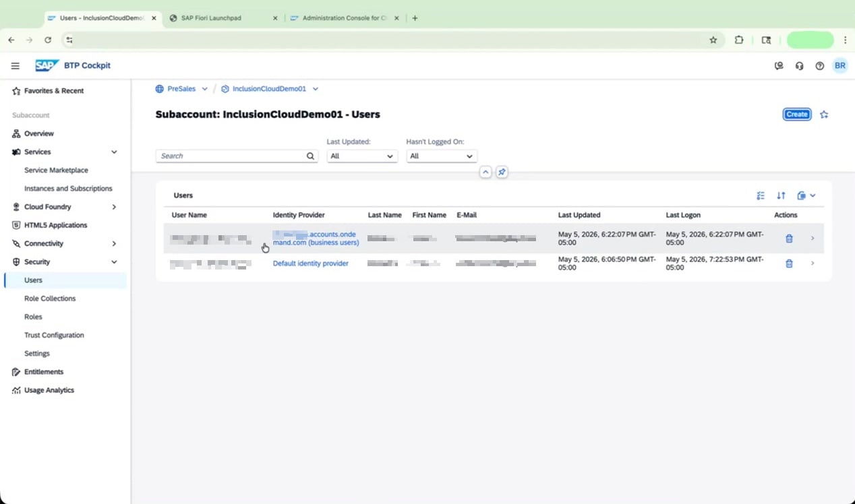Open Service Marketplace

(x=56, y=170)
